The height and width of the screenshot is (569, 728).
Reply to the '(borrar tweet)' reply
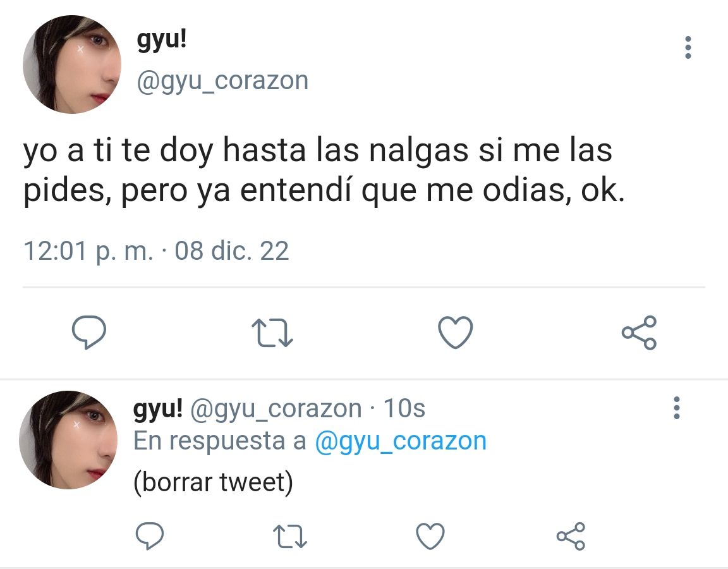tap(150, 536)
